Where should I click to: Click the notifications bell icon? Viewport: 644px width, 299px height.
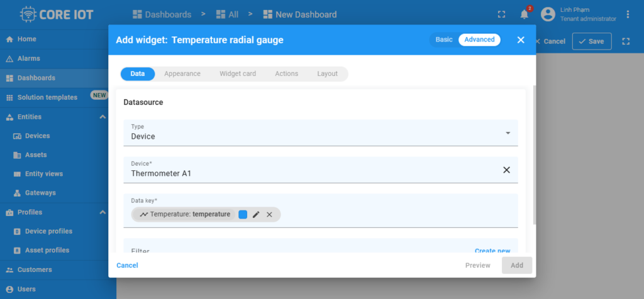coord(524,14)
